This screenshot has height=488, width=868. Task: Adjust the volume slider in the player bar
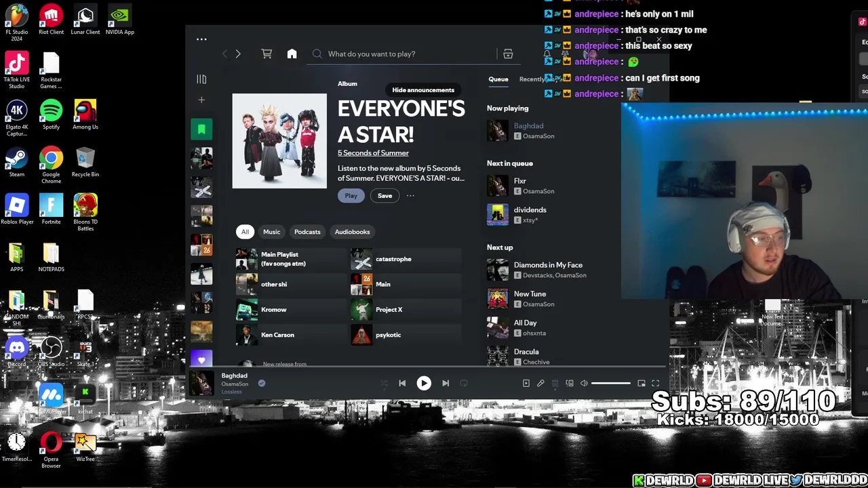click(x=611, y=384)
